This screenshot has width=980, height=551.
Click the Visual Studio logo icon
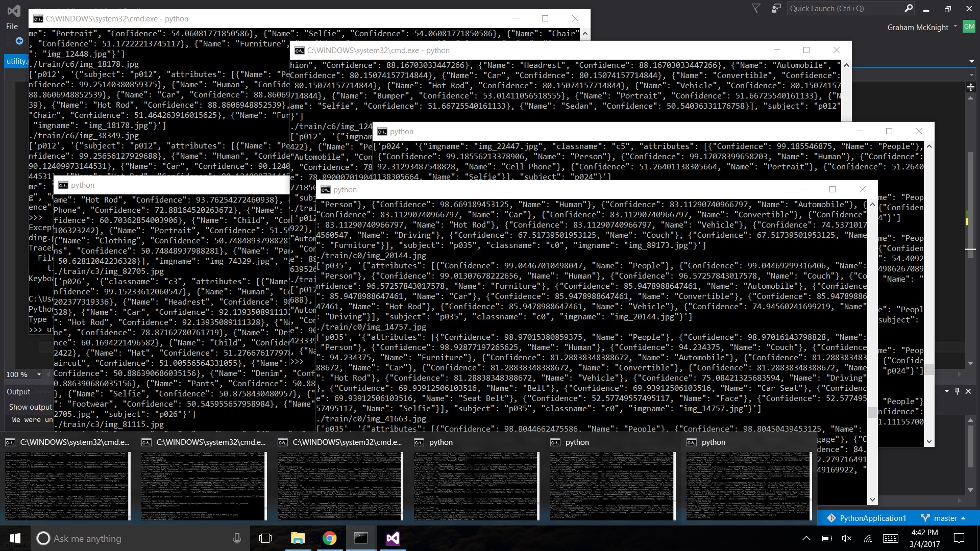[x=14, y=10]
